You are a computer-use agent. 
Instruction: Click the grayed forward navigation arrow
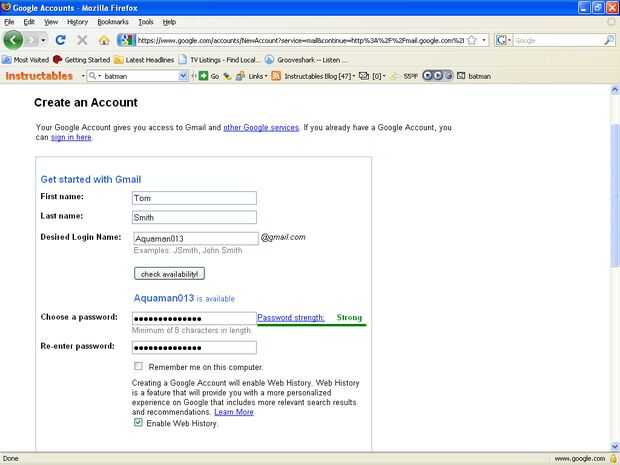pyautogui.click(x=31, y=40)
